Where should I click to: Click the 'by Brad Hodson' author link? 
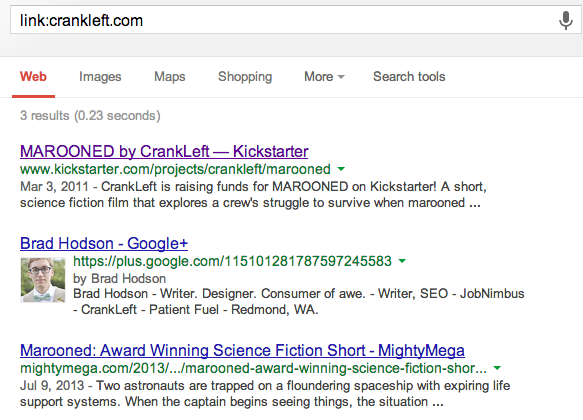119,278
